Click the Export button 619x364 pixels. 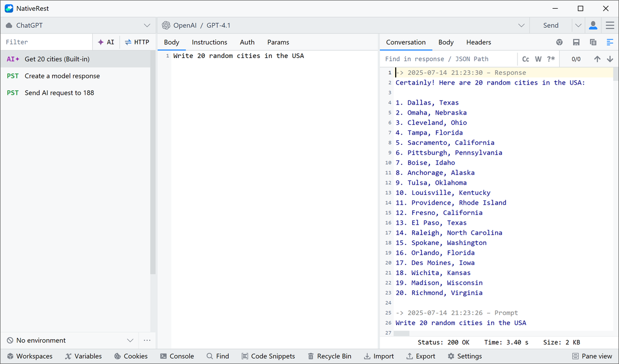(x=421, y=356)
